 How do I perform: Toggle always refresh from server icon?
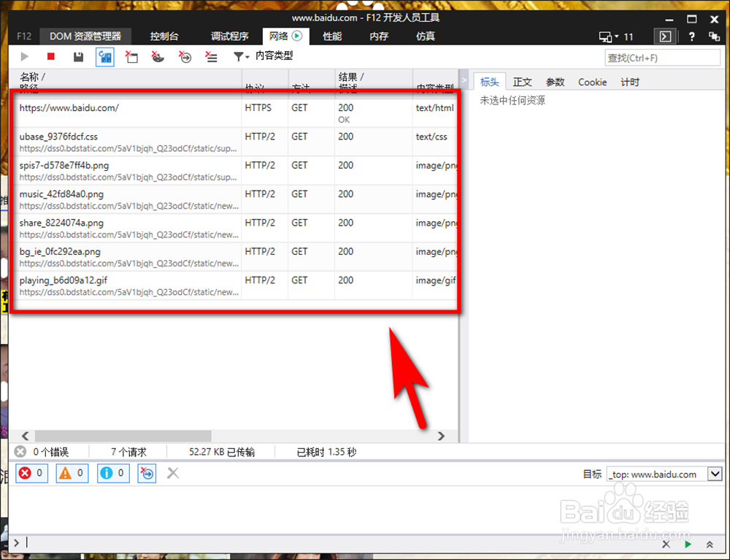click(104, 57)
